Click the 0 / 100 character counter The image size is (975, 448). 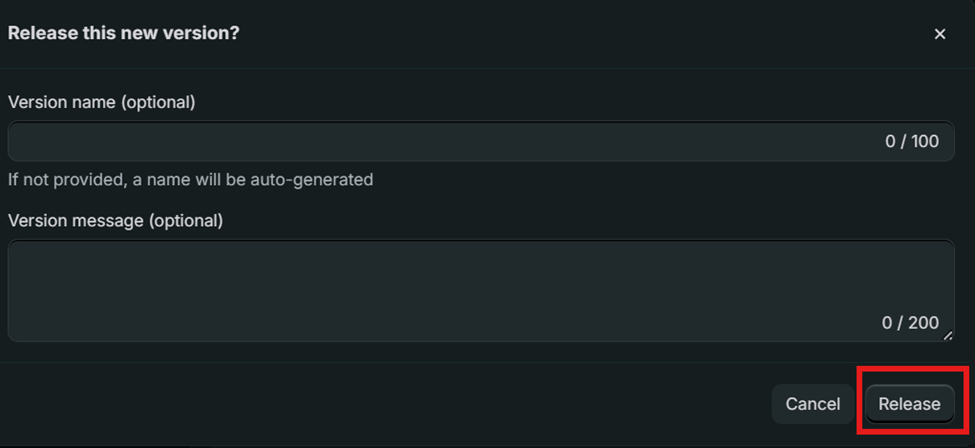pyautogui.click(x=911, y=142)
